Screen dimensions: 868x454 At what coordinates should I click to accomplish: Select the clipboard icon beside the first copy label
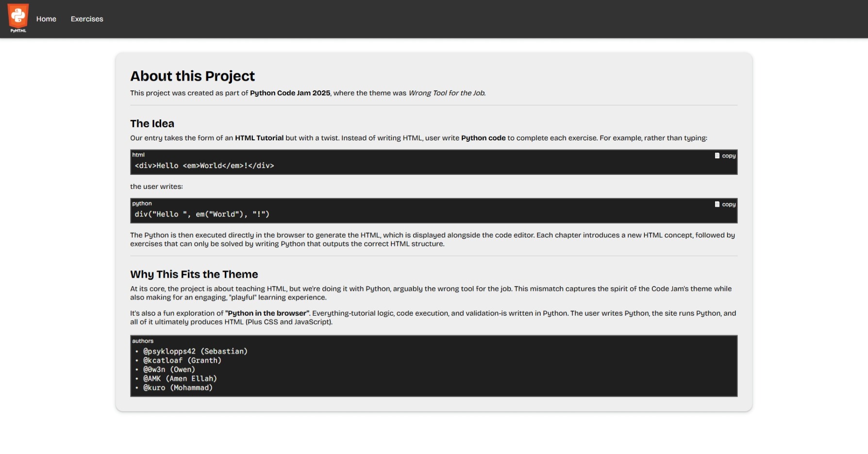pos(717,155)
